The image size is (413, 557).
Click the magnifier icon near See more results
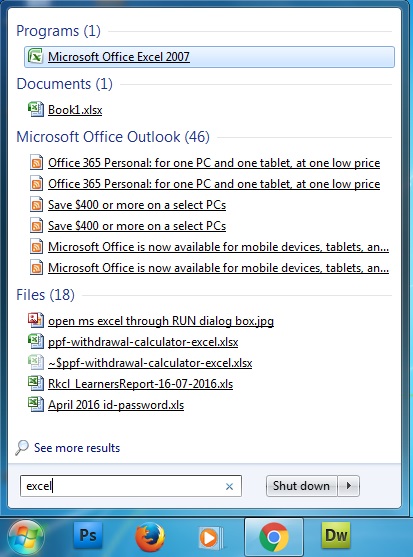tap(22, 448)
